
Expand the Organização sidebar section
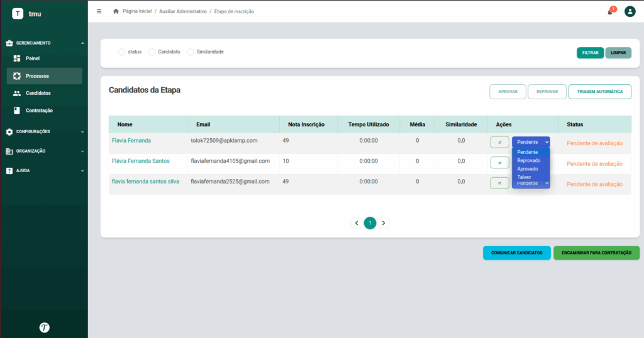click(x=44, y=151)
